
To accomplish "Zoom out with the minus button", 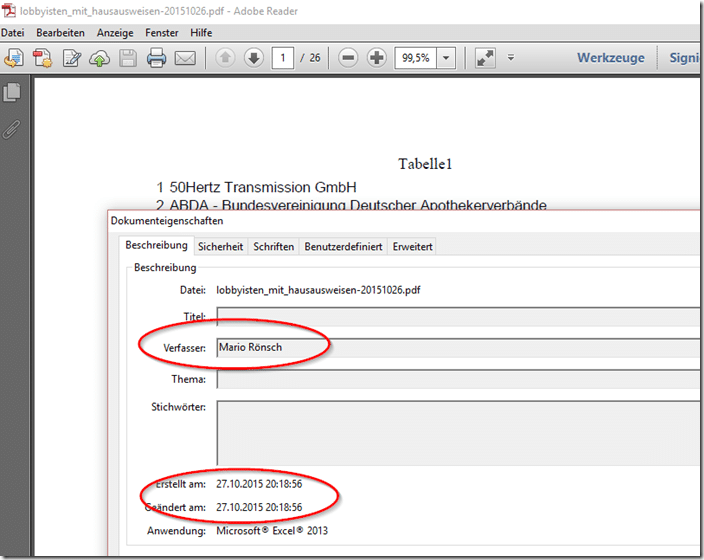I will 348,58.
